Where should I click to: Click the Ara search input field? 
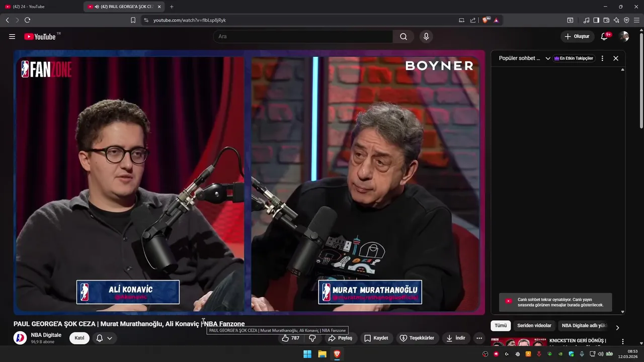(303, 36)
